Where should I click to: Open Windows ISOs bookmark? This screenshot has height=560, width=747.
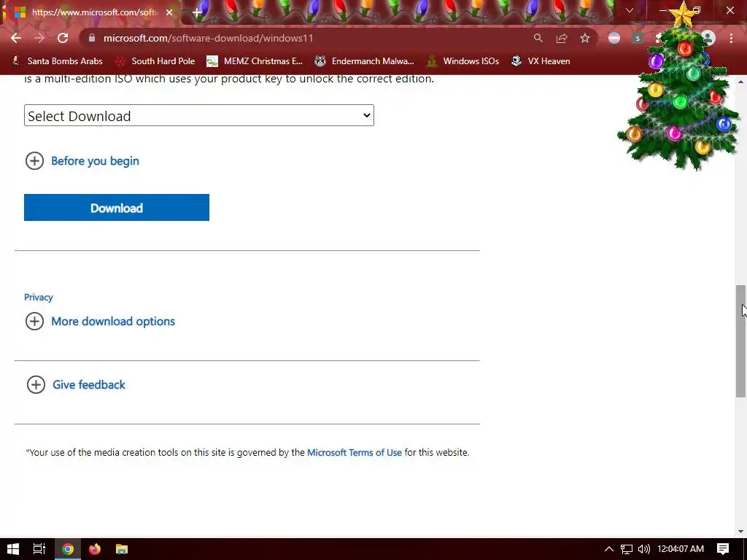(x=462, y=61)
